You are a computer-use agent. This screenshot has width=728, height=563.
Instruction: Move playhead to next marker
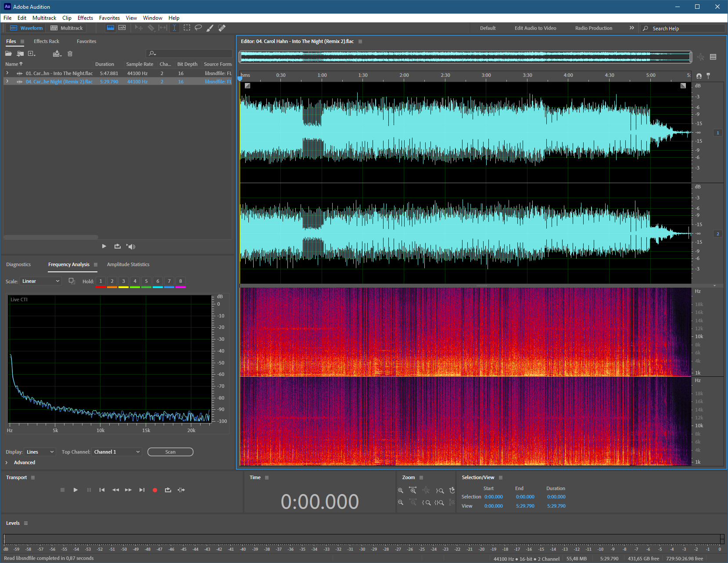[x=142, y=490]
